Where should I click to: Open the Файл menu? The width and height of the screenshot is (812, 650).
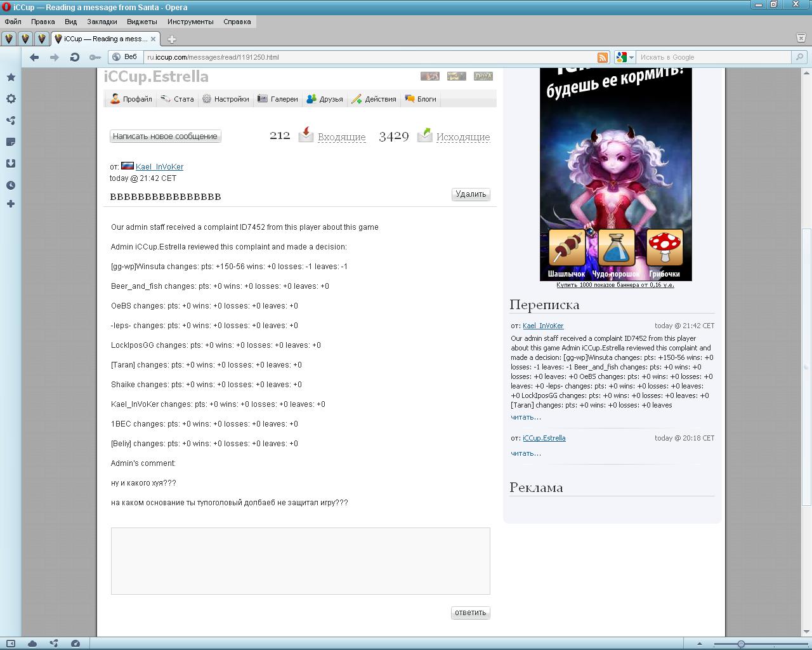(13, 22)
